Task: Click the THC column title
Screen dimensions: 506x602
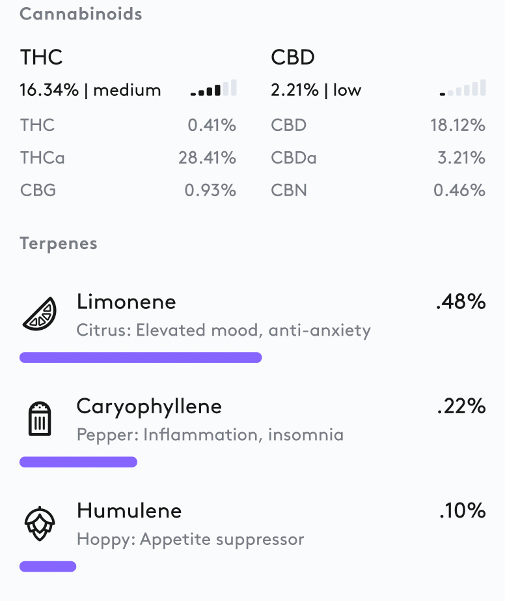Action: coord(41,57)
